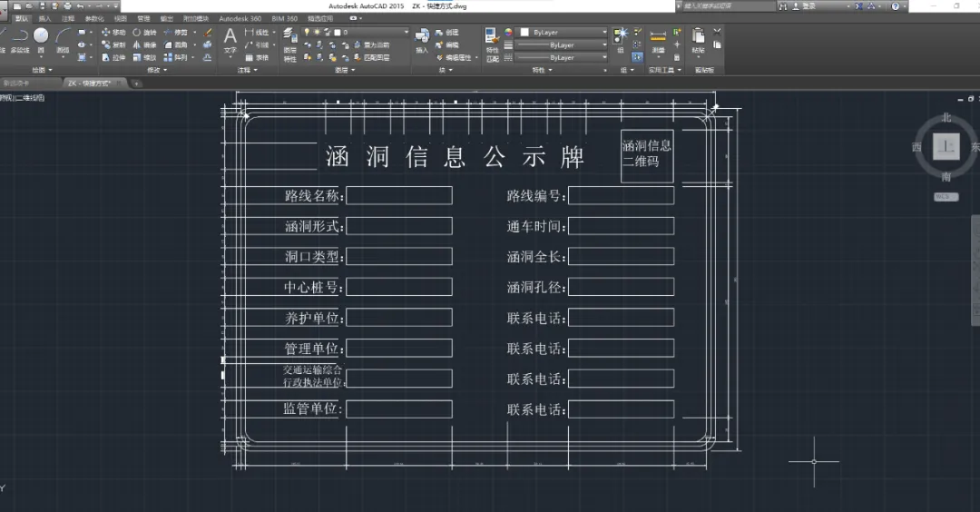Open the linetype ByLayer dropdown
Viewport: 980px width, 512px height.
pyautogui.click(x=562, y=57)
